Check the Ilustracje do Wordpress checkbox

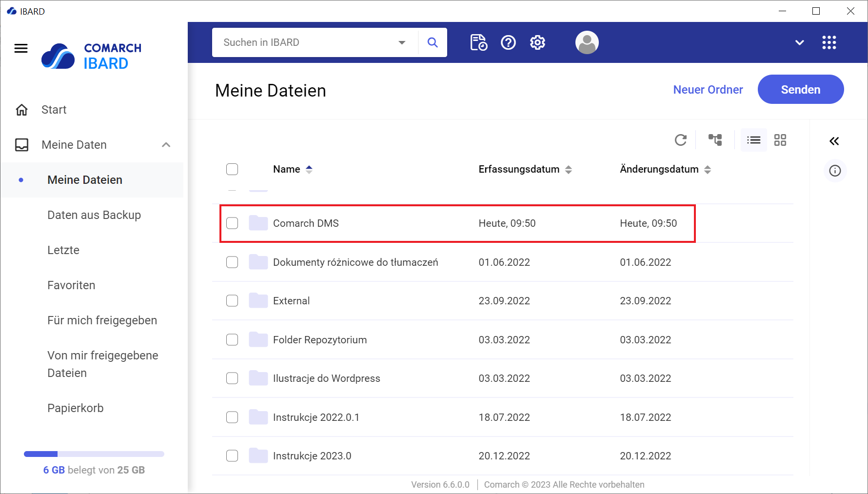(232, 378)
